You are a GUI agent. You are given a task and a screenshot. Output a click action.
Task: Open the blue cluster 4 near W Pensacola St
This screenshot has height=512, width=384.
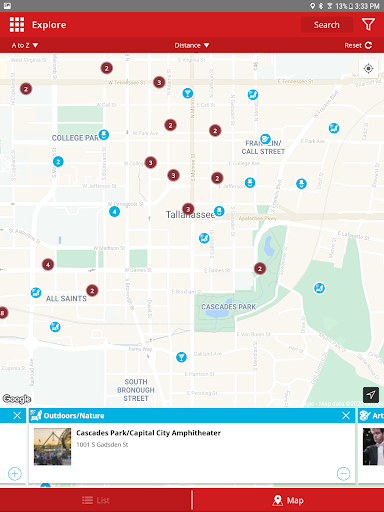tap(114, 211)
